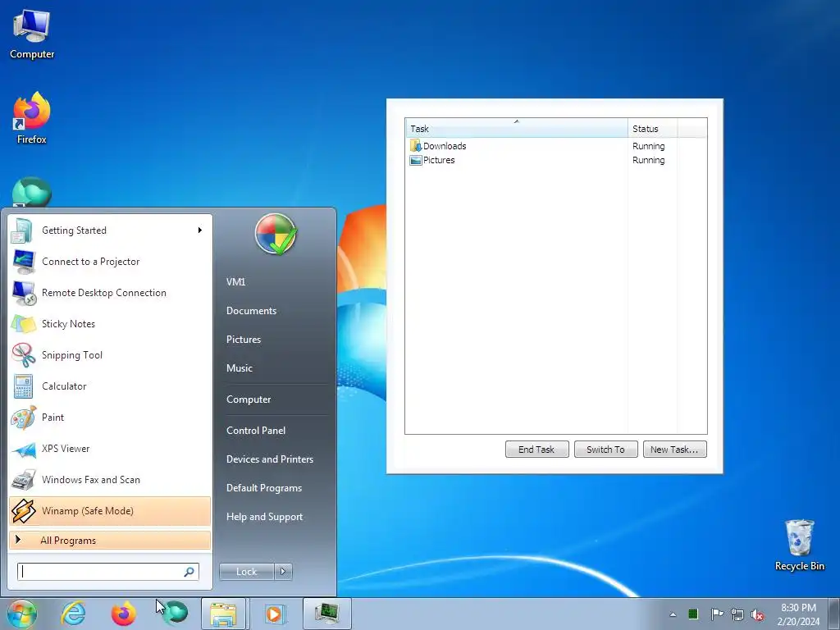Launch Connect to a Projector
This screenshot has height=630, width=840.
click(x=110, y=262)
